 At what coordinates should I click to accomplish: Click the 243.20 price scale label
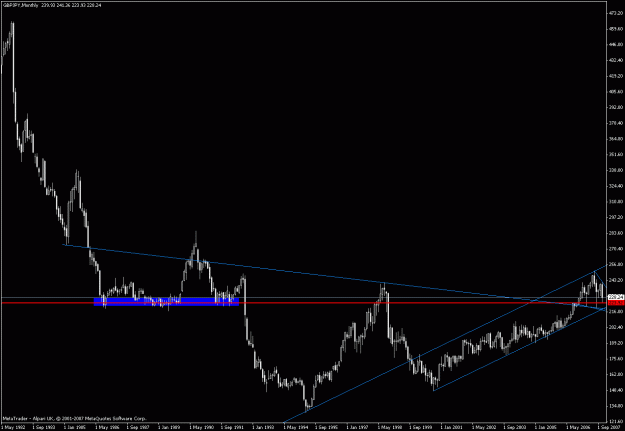(616, 280)
